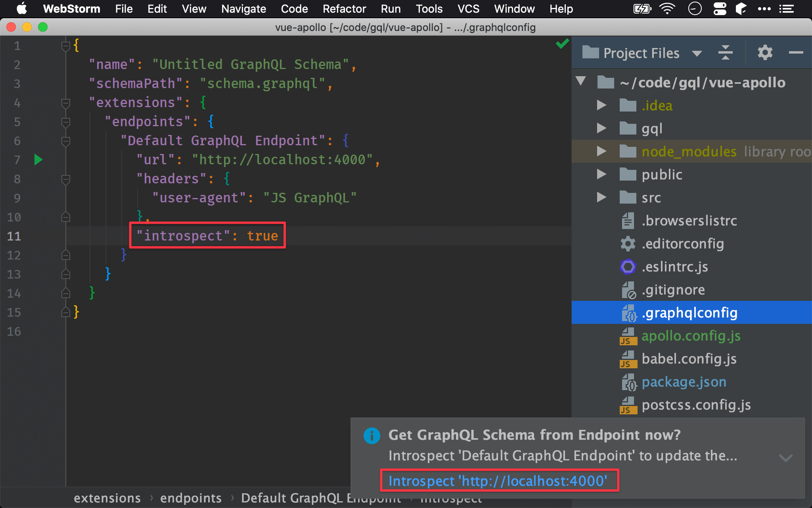Toggle fold marker for "extensions" on line 4
Viewport: 812px width, 508px height.
click(66, 103)
